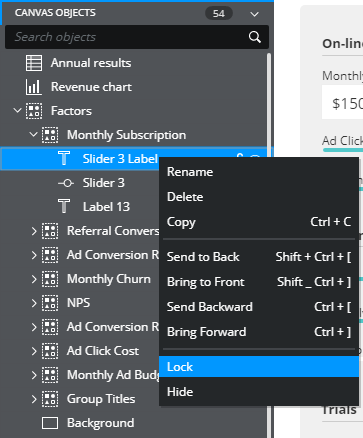The width and height of the screenshot is (363, 438).
Task: Click the Monthly Ad Budget group icon
Action: (50, 375)
